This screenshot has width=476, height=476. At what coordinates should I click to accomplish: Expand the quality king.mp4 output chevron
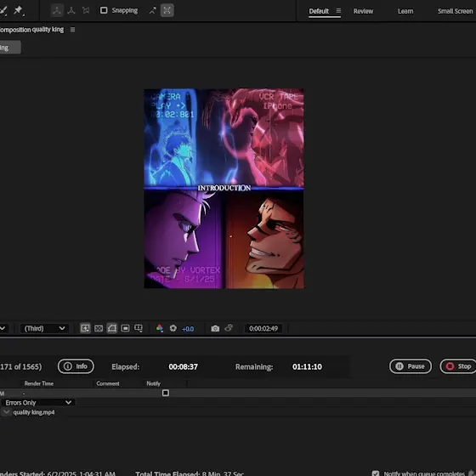(x=7, y=412)
